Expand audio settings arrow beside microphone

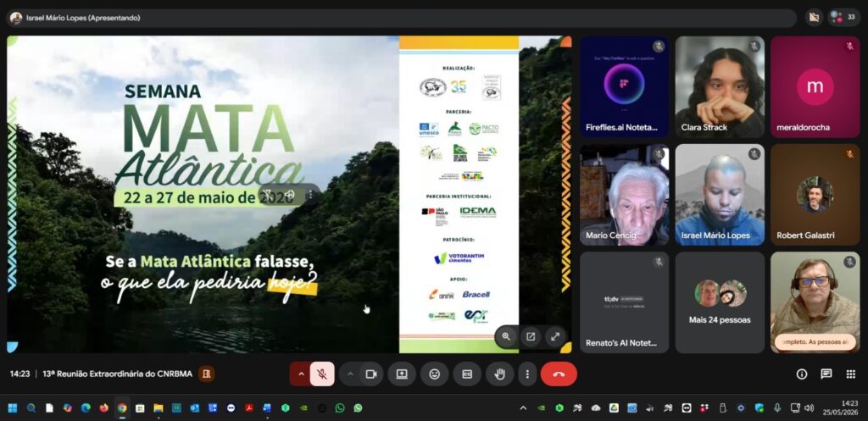click(x=301, y=374)
